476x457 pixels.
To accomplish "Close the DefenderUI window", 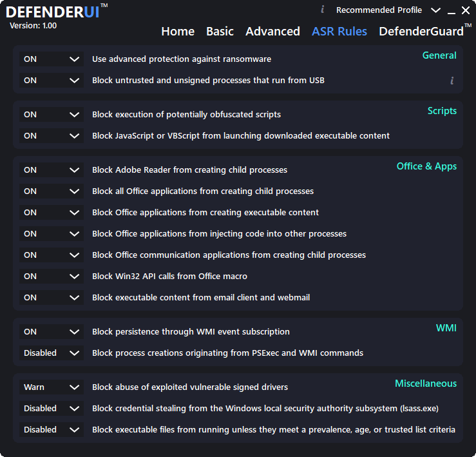I will tap(466, 10).
